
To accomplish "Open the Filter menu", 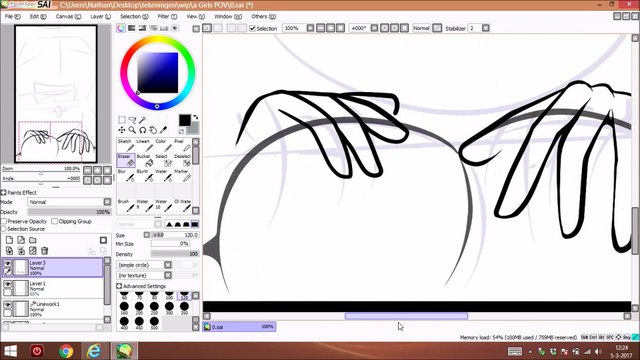I will [167, 17].
